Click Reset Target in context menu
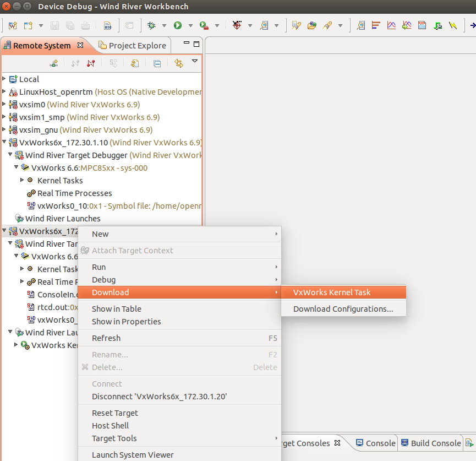The height and width of the screenshot is (461, 476). [179, 413]
